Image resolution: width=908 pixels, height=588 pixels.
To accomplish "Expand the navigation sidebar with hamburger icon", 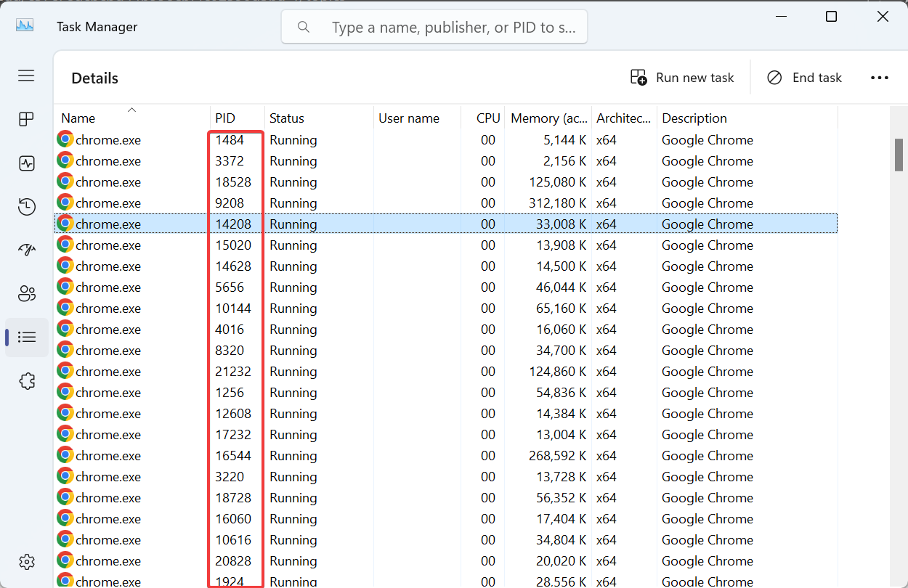I will 26,75.
